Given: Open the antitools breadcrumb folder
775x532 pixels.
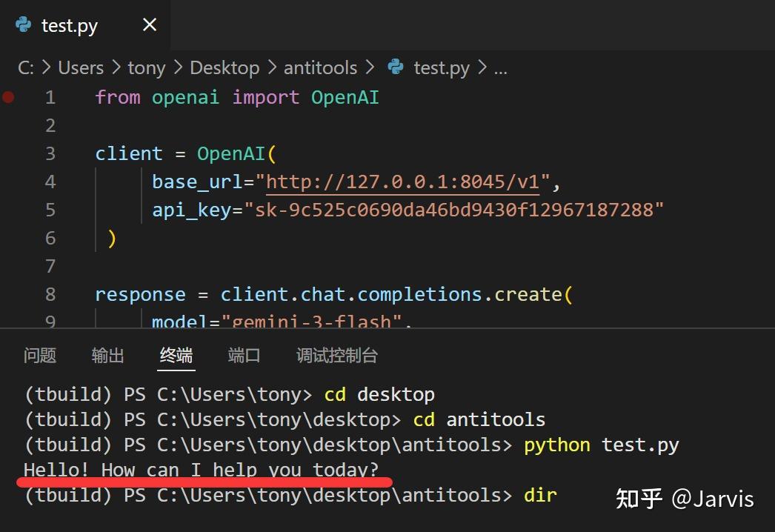Looking at the screenshot, I should pyautogui.click(x=320, y=67).
